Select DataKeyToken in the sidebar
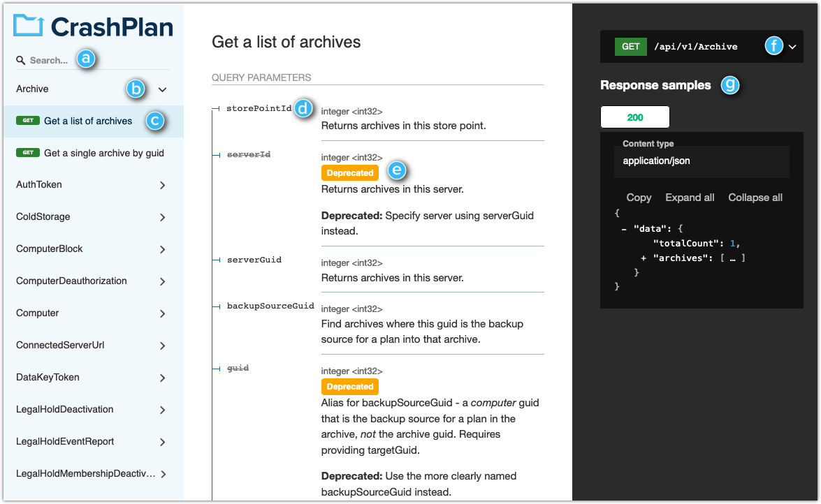This screenshot has height=504, width=821. pyautogui.click(x=48, y=378)
